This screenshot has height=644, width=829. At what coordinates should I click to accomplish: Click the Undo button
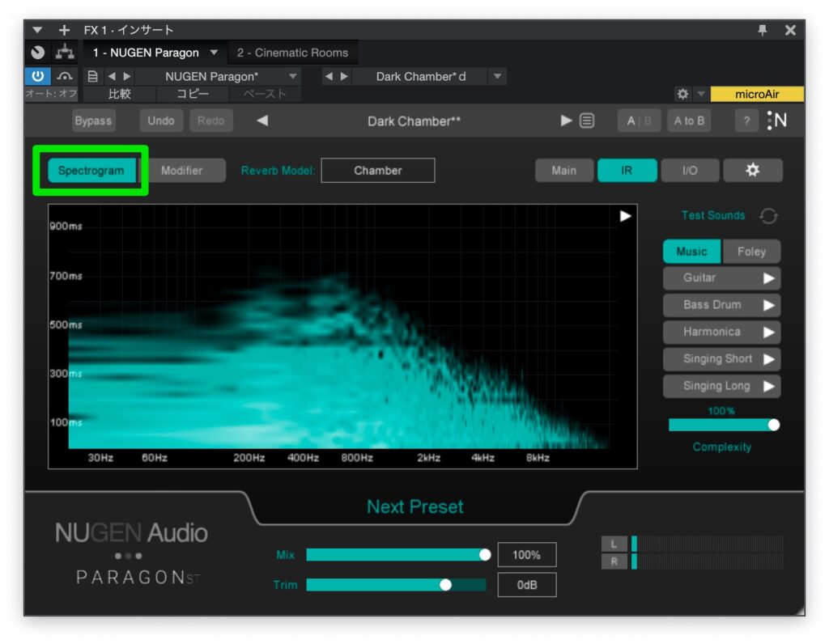click(161, 121)
